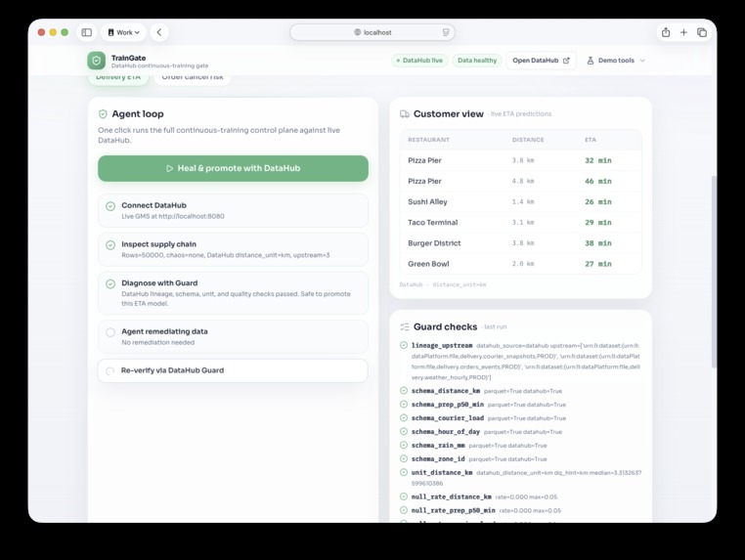Image resolution: width=745 pixels, height=560 pixels.
Task: Show tab overview icon
Action: pyautogui.click(x=702, y=32)
